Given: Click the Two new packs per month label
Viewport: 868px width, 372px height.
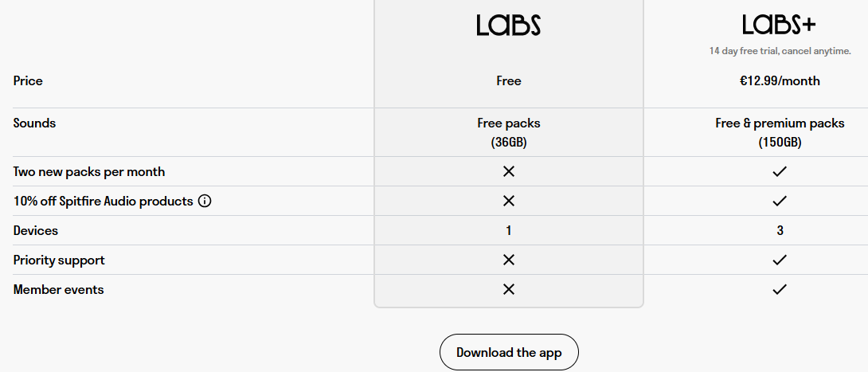Looking at the screenshot, I should pyautogui.click(x=89, y=171).
